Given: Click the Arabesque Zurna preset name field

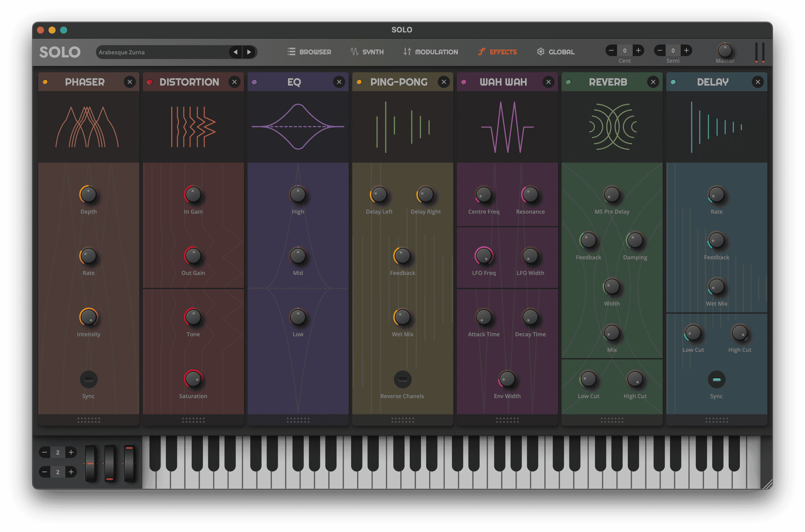Looking at the screenshot, I should click(x=162, y=52).
